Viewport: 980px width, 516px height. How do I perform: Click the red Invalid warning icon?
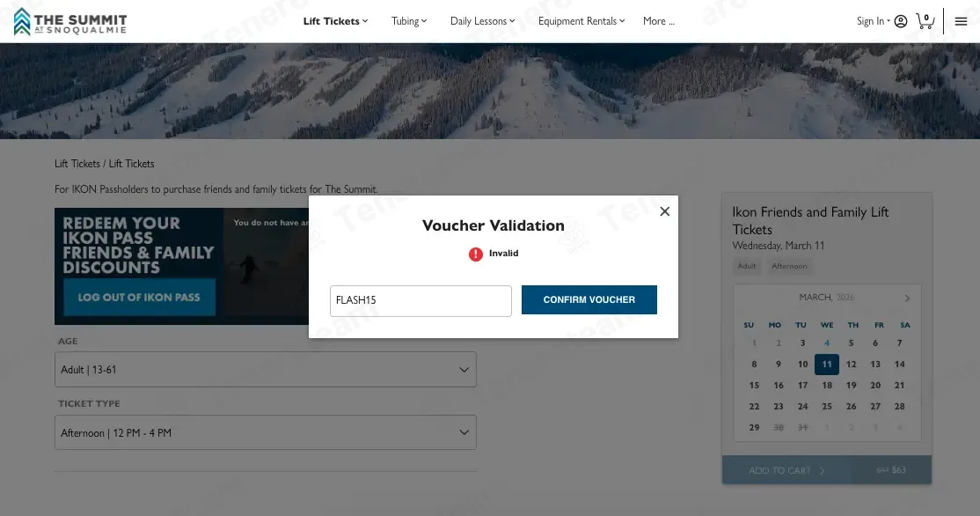click(476, 254)
